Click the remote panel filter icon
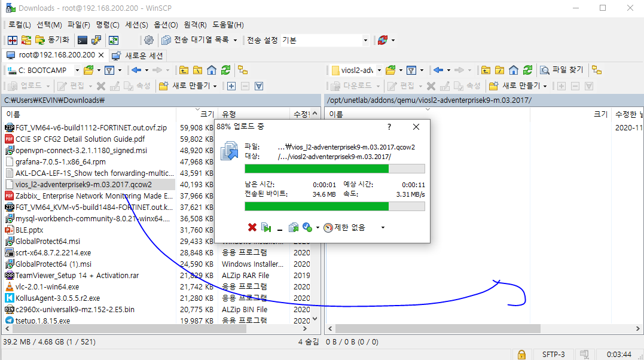644x360 pixels. pyautogui.click(x=411, y=71)
